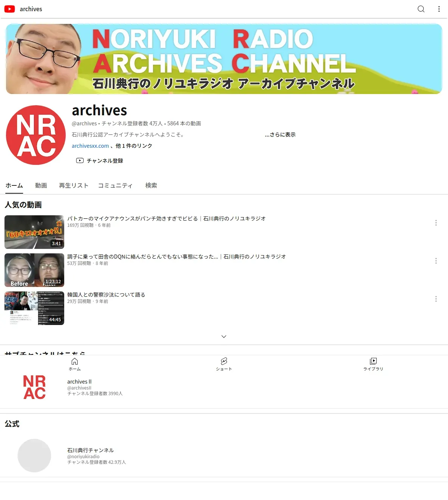Click 53万 回視聴・8 年前 text
448x500 pixels.
(88, 263)
